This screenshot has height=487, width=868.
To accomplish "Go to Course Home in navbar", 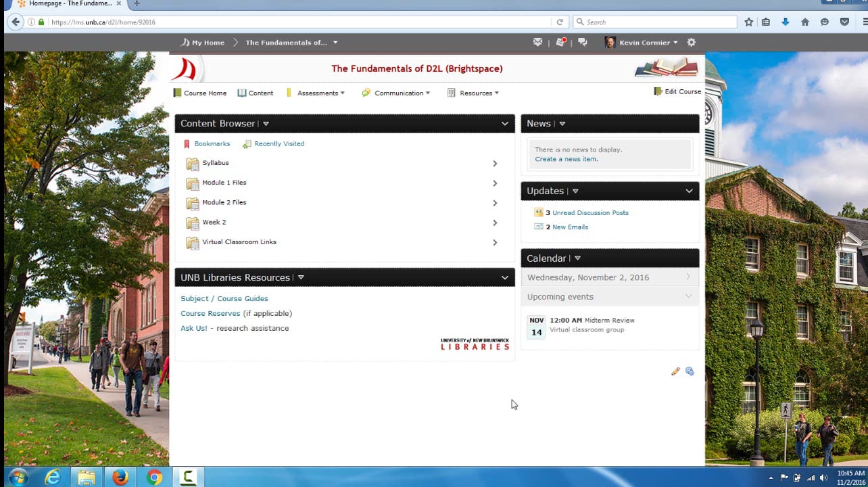I will (x=200, y=93).
